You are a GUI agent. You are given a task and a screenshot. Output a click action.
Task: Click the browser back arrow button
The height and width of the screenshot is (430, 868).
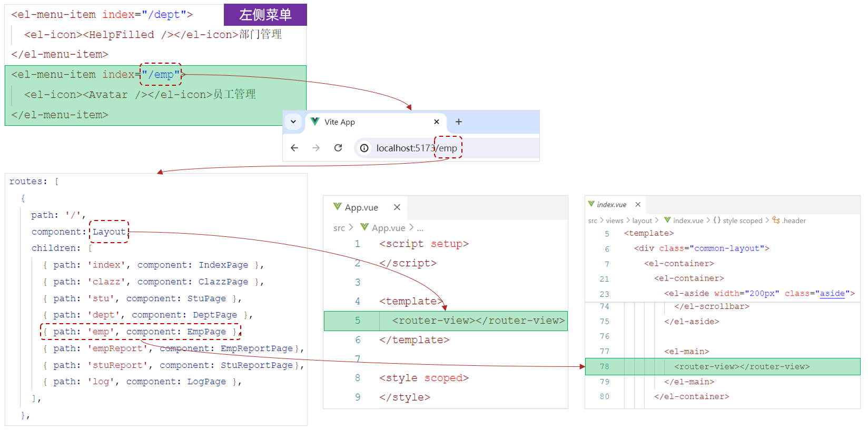294,148
